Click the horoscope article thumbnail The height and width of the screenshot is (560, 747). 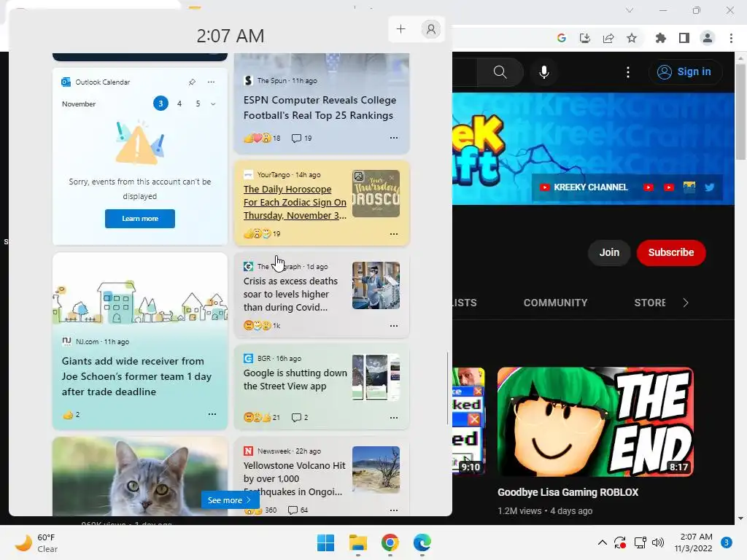click(x=376, y=194)
